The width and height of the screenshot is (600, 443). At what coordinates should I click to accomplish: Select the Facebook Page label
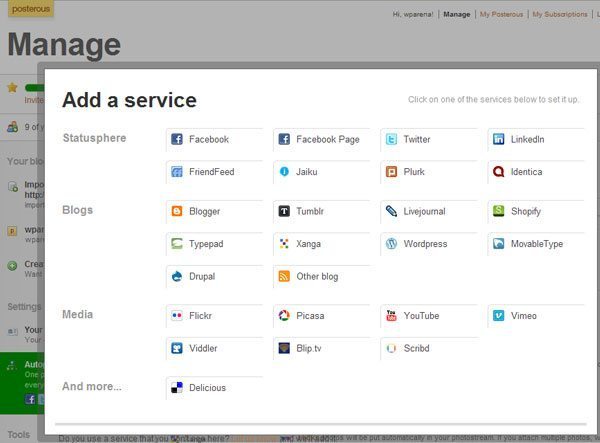pyautogui.click(x=328, y=139)
